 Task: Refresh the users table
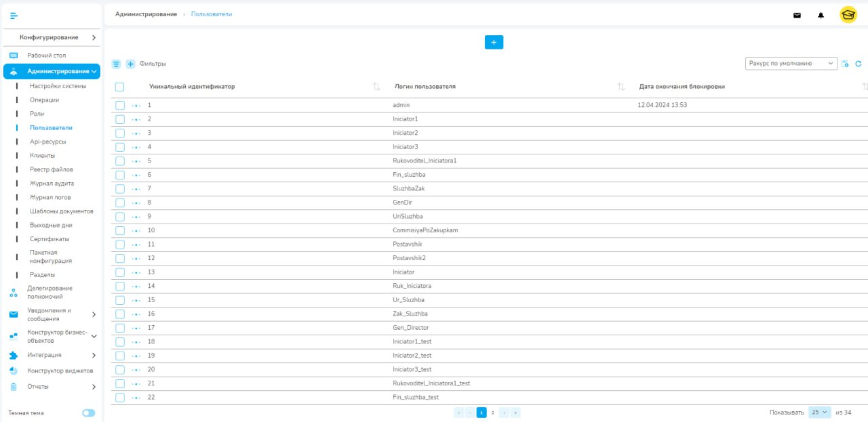[x=858, y=64]
